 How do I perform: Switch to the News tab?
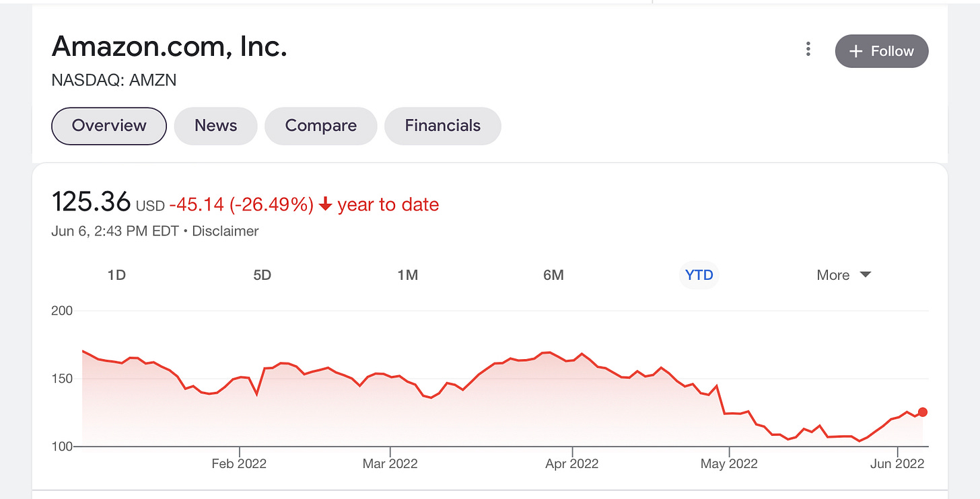(215, 126)
